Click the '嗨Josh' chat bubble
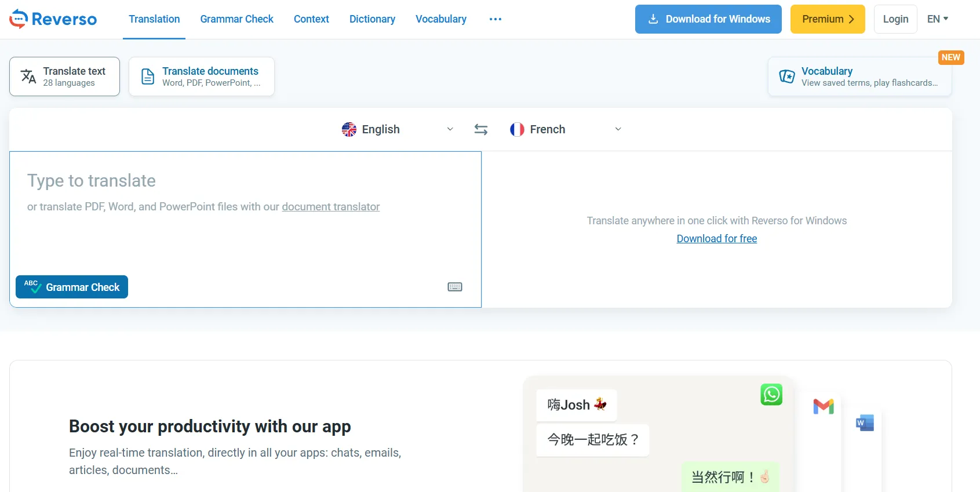980x492 pixels. (577, 405)
